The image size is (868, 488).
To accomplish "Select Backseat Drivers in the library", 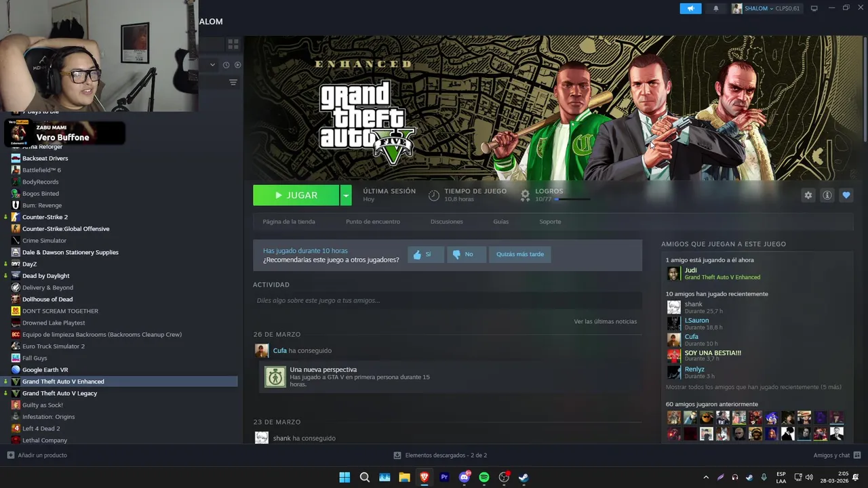I will pyautogui.click(x=45, y=159).
